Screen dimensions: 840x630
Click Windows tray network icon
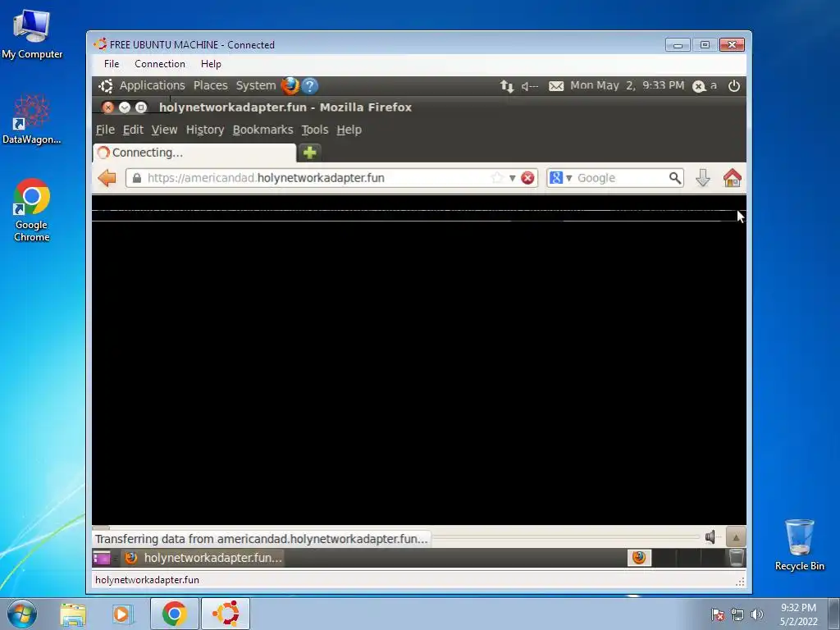point(737,615)
